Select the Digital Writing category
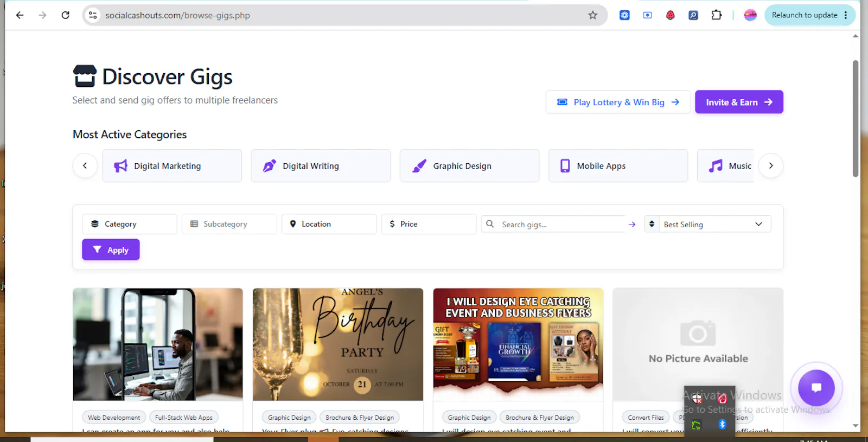The image size is (868, 442). pos(321,166)
